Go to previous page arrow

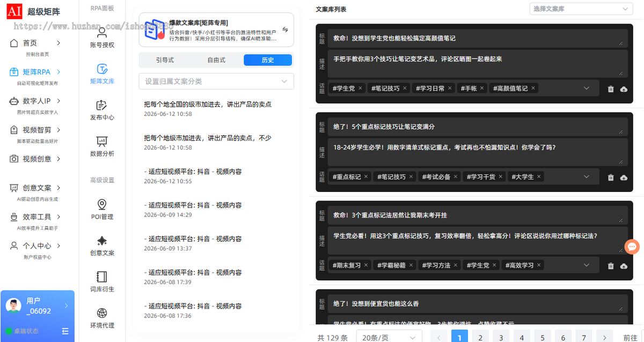[438, 337]
